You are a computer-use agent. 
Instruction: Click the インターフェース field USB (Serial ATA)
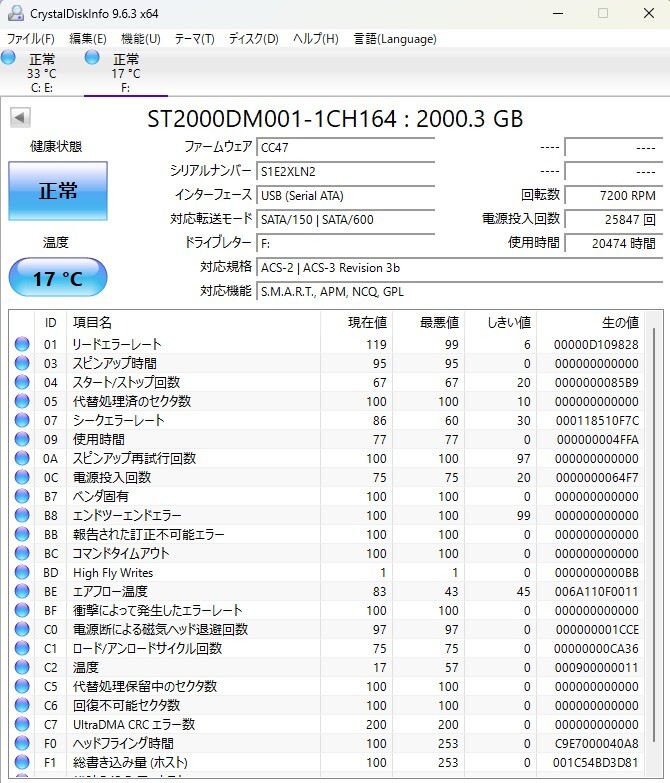click(x=345, y=195)
